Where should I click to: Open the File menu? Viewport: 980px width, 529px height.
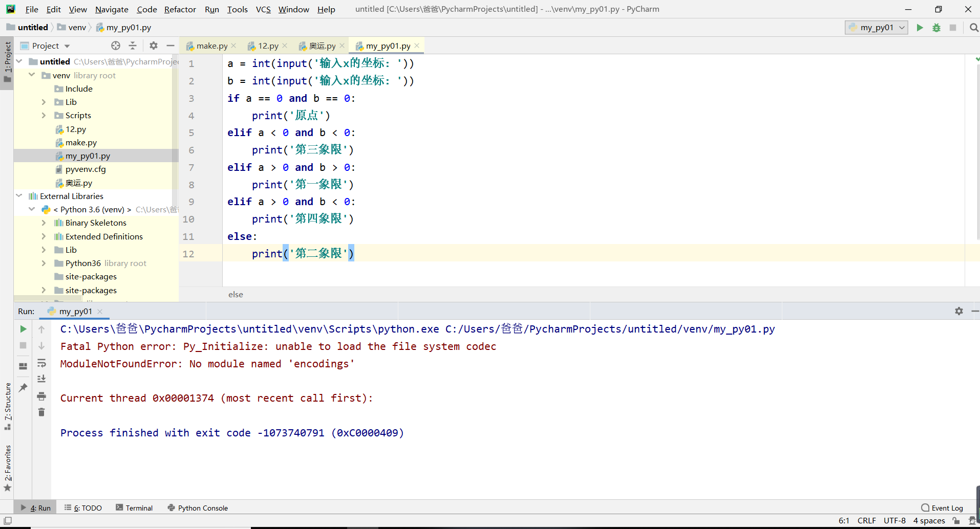32,9
